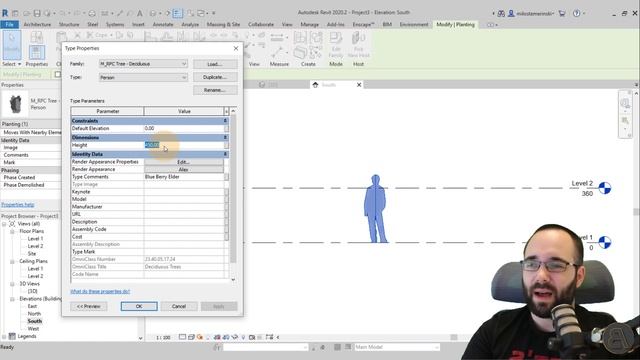
Task: Open the Autodesk App Store cart icon
Action: (x=562, y=13)
